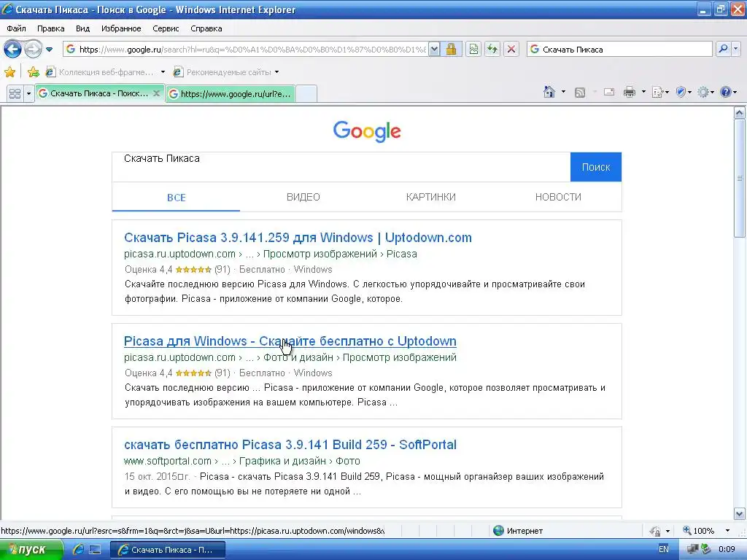Click the Forward navigation arrow
The height and width of the screenshot is (560, 747).
[34, 49]
